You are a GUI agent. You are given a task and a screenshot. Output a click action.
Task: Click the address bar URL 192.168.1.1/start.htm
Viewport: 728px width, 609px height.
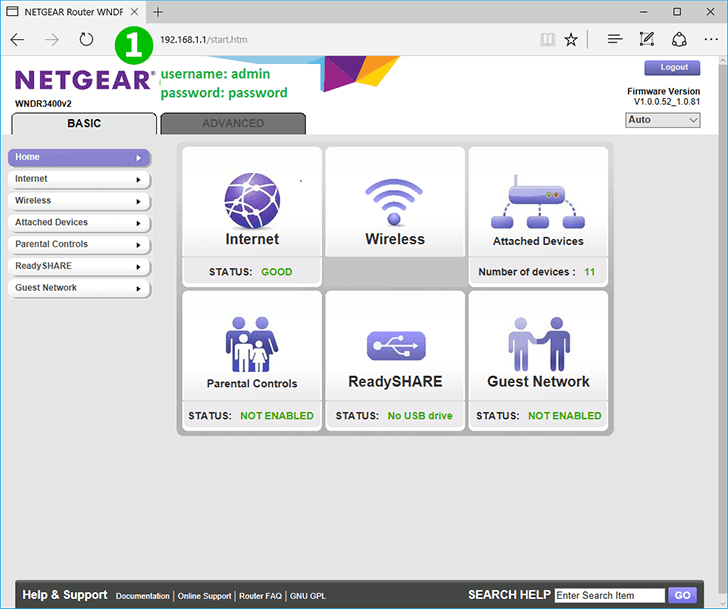coord(204,40)
